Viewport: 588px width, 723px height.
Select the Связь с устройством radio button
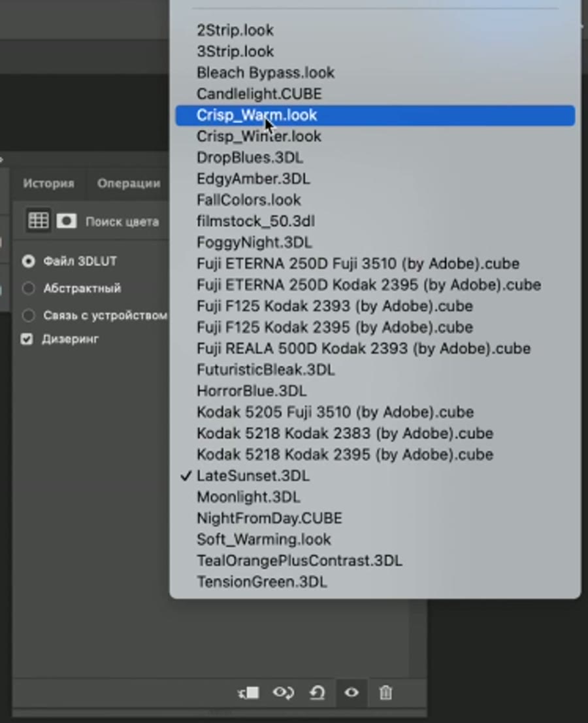pos(29,315)
